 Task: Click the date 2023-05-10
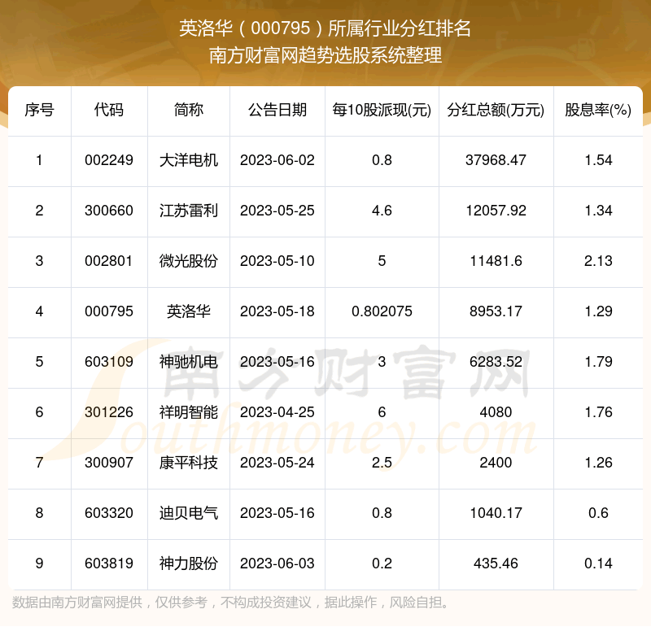pyautogui.click(x=277, y=261)
